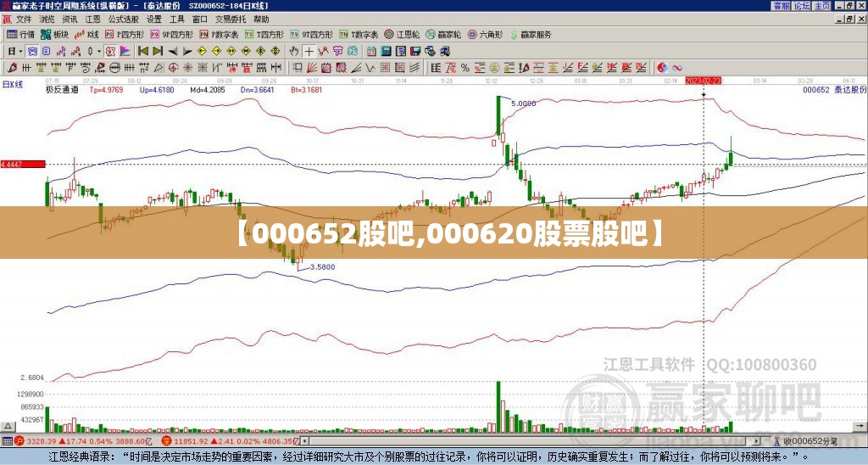
Task: Open 赢家轮 tool
Action: coord(443,34)
